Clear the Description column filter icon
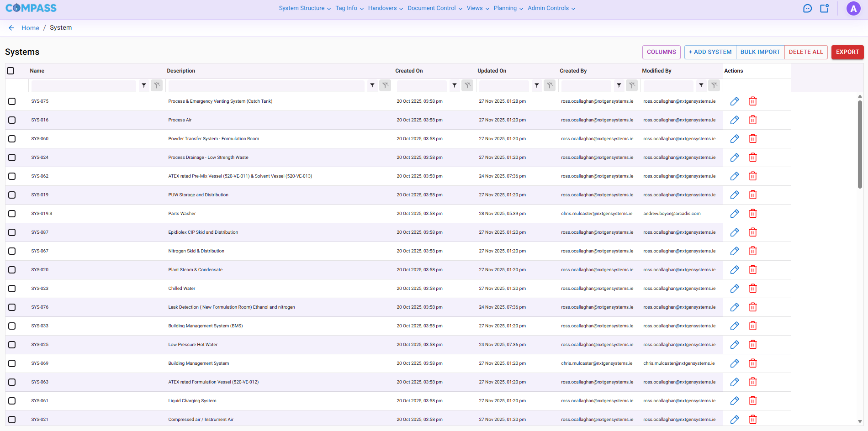 click(386, 85)
